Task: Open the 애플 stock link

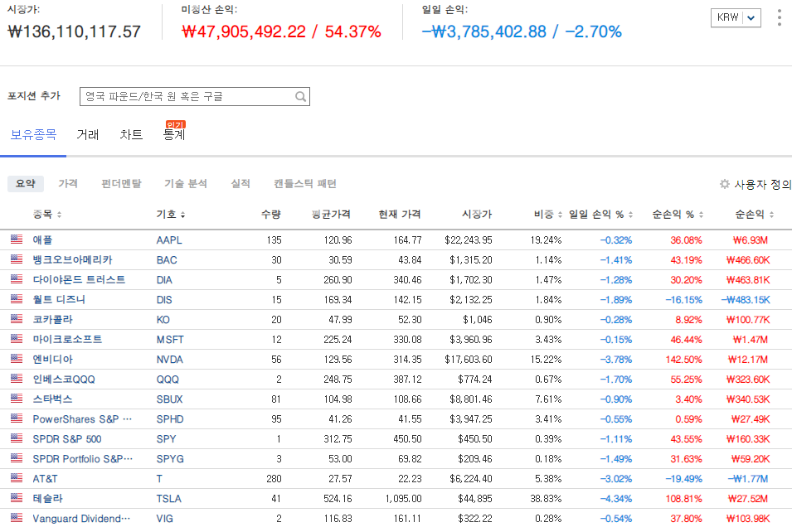Action: (x=42, y=239)
